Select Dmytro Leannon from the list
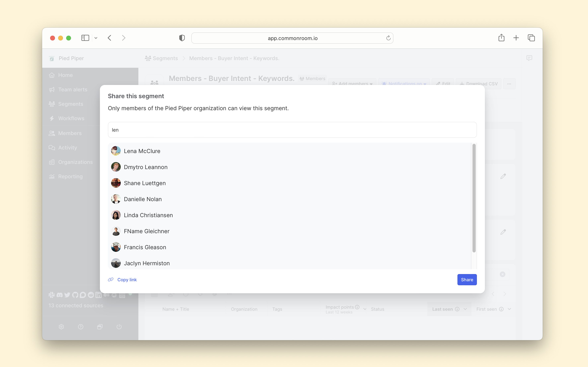Screen dimensions: 588x367 click(145, 167)
